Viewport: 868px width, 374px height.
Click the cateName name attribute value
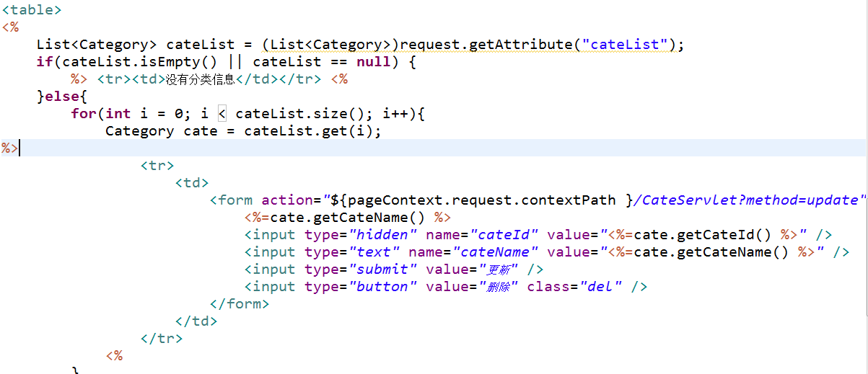point(496,252)
